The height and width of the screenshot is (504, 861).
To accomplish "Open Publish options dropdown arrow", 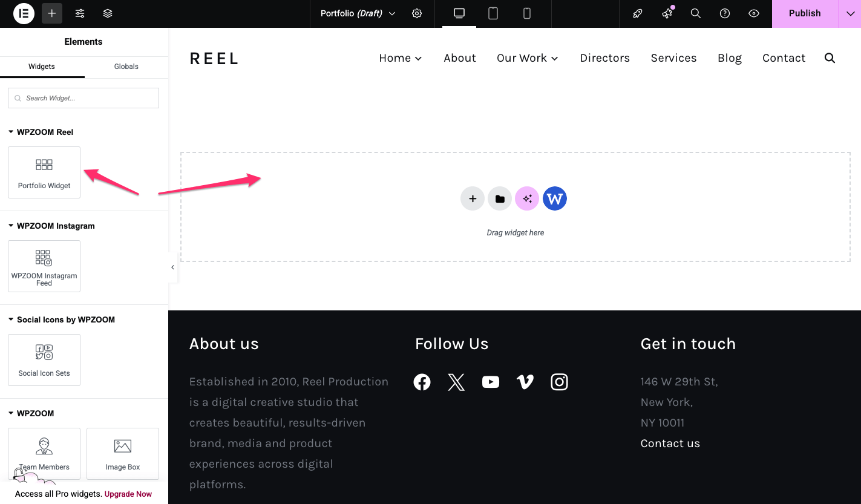I will tap(850, 13).
